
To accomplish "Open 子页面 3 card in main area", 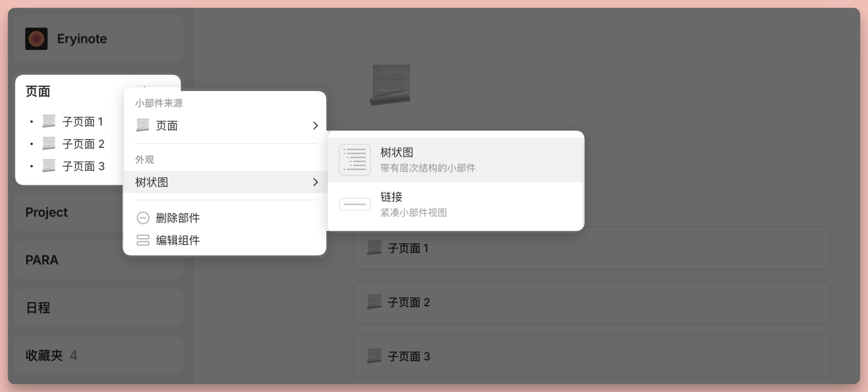I will [x=592, y=357].
